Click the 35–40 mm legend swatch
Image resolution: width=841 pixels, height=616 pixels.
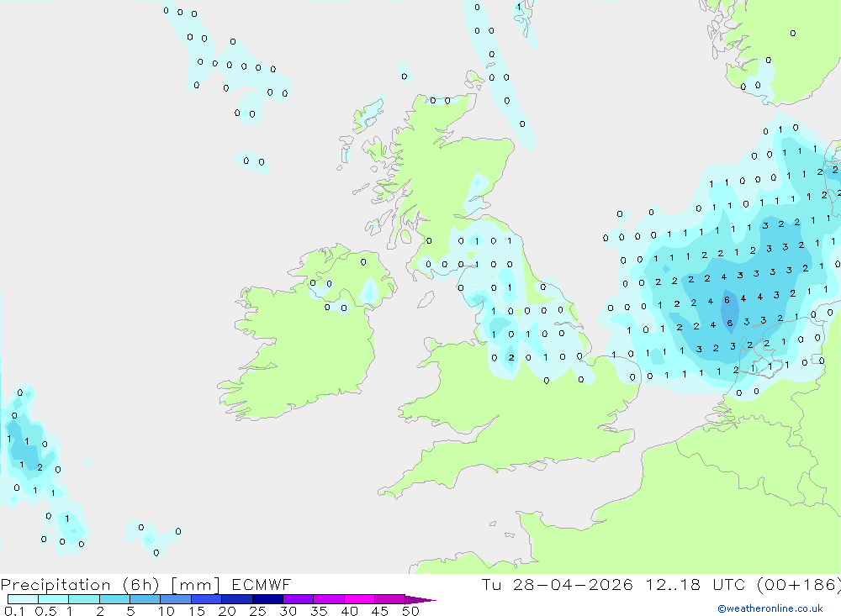(x=329, y=599)
